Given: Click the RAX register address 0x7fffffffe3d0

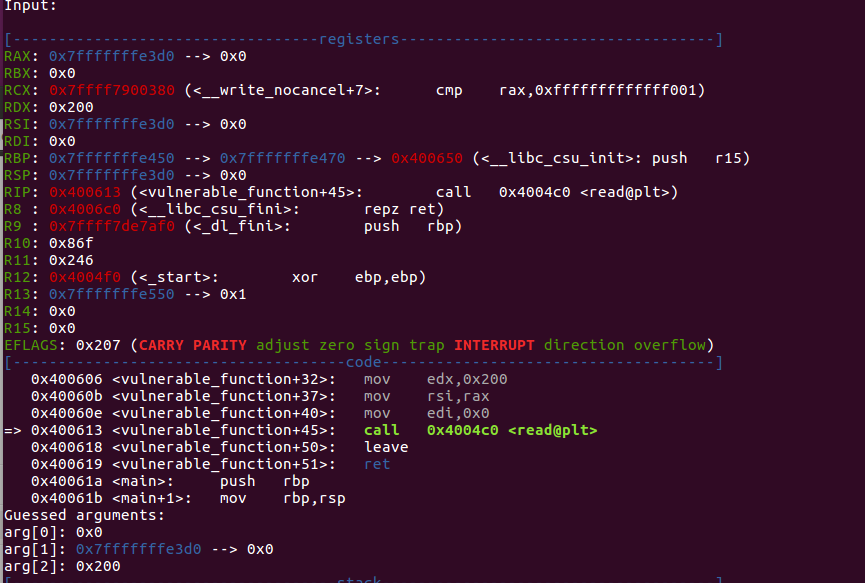Looking at the screenshot, I should [111, 56].
